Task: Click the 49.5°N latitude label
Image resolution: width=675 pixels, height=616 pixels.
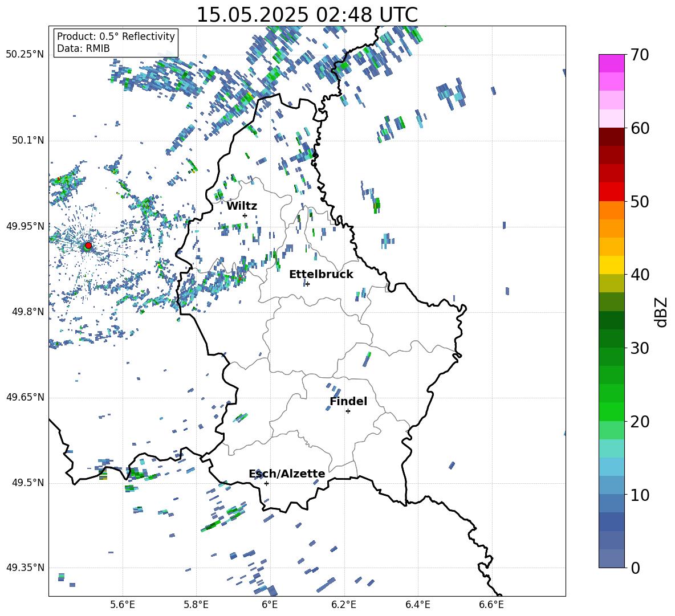Action: point(28,483)
